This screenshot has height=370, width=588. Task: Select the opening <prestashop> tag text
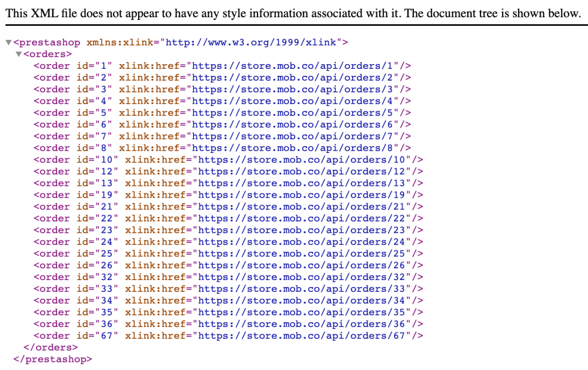pyautogui.click(x=47, y=42)
